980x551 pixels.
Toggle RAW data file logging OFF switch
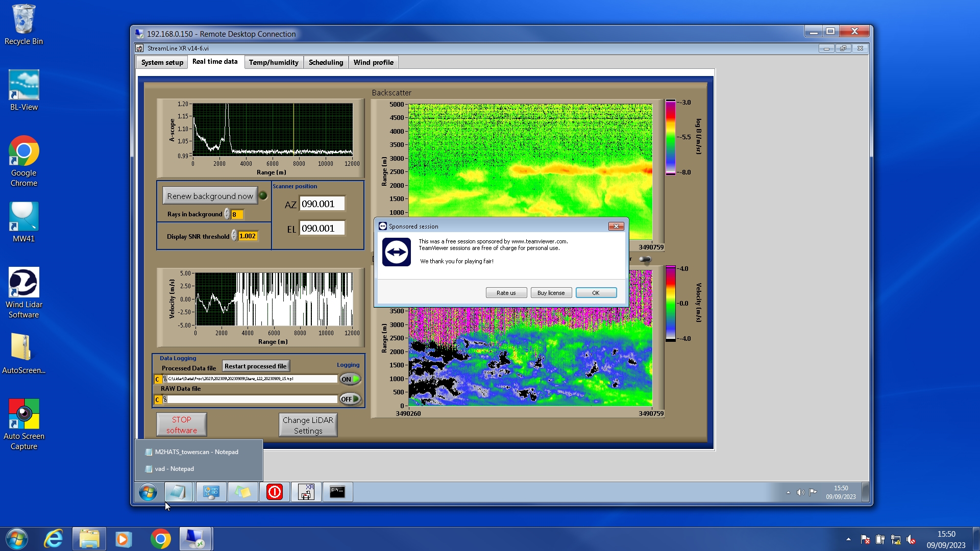click(x=350, y=399)
